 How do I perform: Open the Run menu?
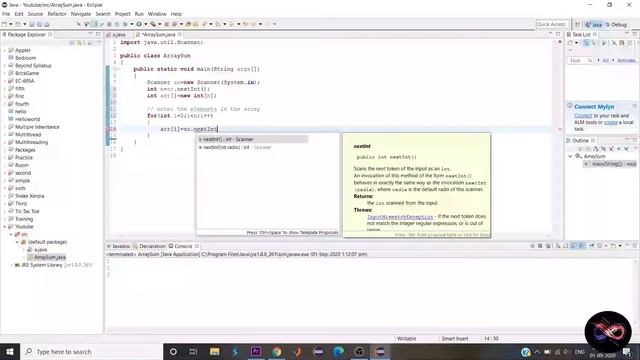tap(139, 14)
